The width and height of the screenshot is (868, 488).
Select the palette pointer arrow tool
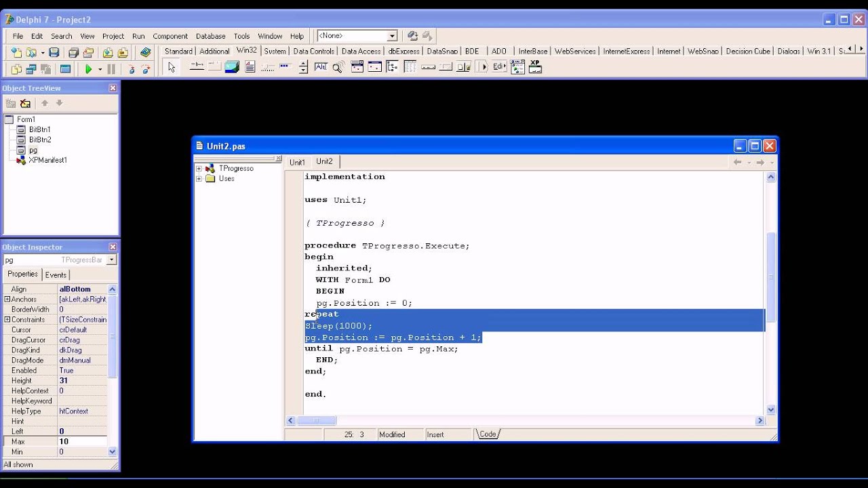tap(172, 67)
